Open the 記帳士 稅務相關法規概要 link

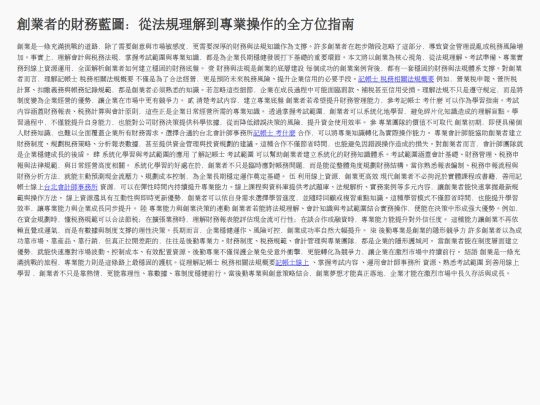click(x=396, y=79)
